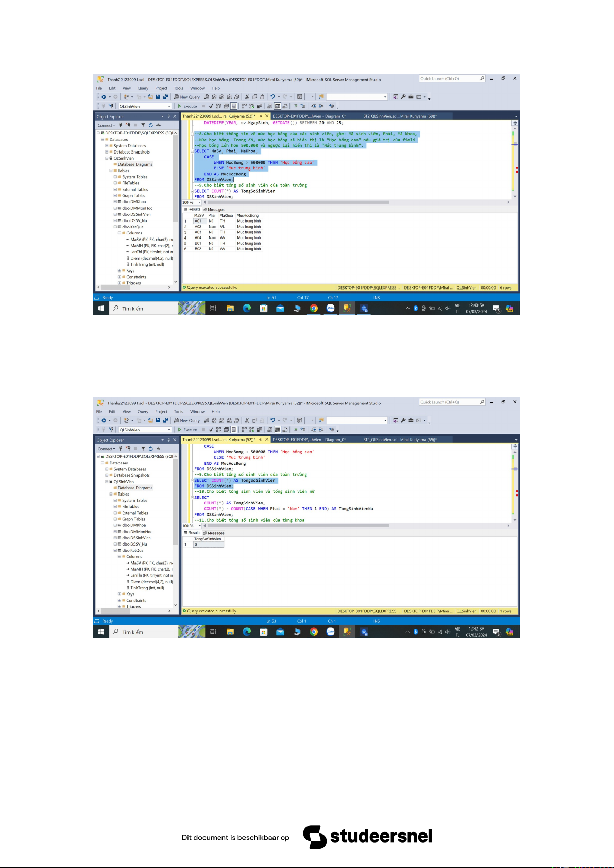
Task: Click the Connect button in lower Object Explorer
Action: pos(105,449)
